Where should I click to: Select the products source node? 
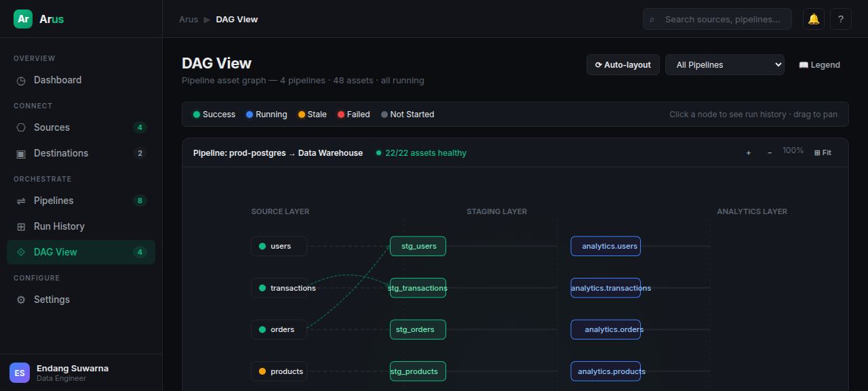(279, 371)
